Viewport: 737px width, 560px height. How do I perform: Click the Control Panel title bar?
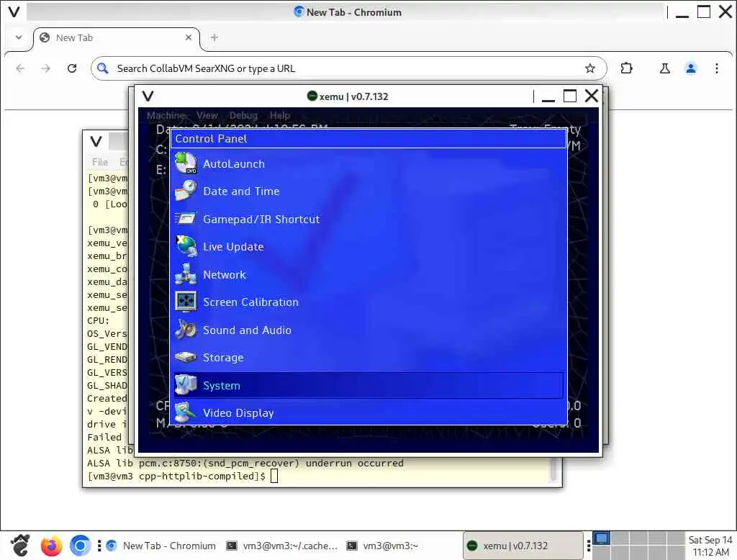pyautogui.click(x=368, y=139)
